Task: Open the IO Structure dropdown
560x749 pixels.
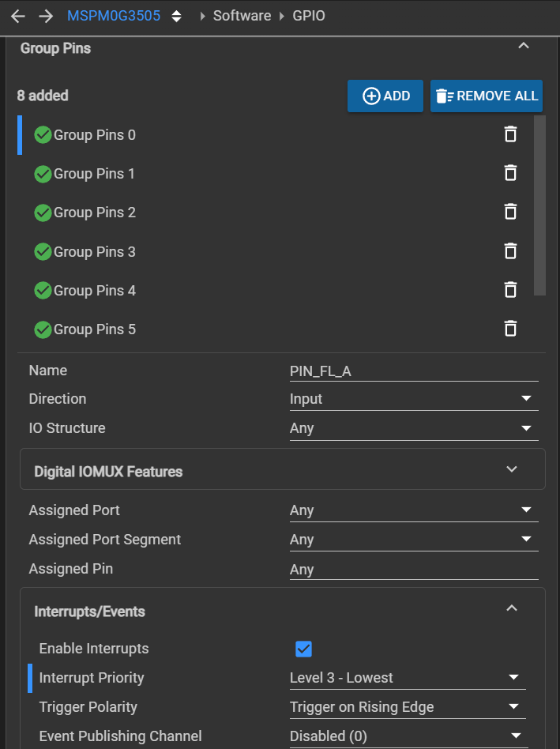Action: 414,428
